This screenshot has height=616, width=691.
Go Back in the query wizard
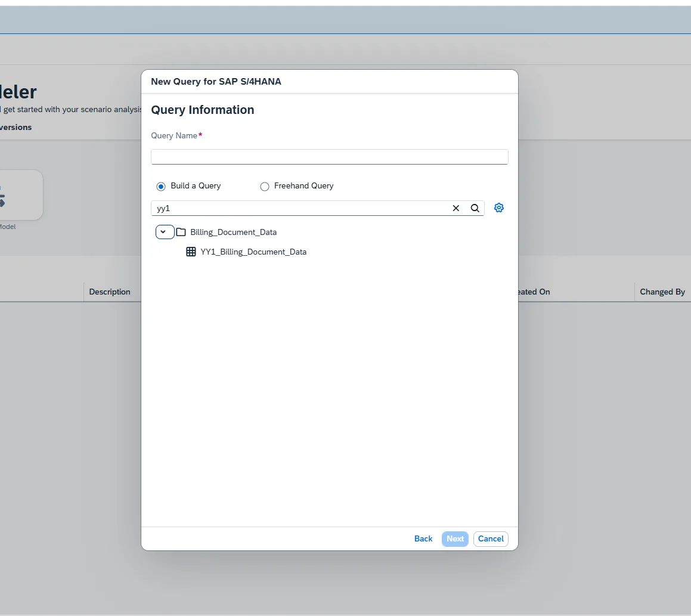(423, 538)
